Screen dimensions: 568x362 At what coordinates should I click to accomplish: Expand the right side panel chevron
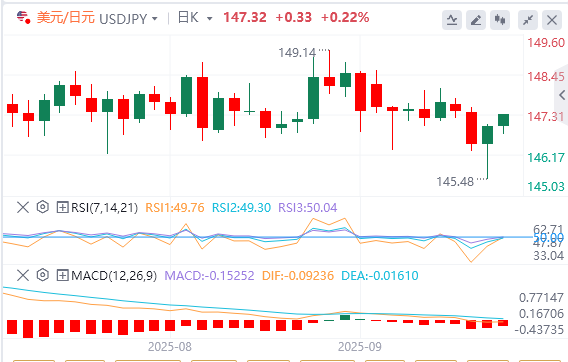point(562,95)
